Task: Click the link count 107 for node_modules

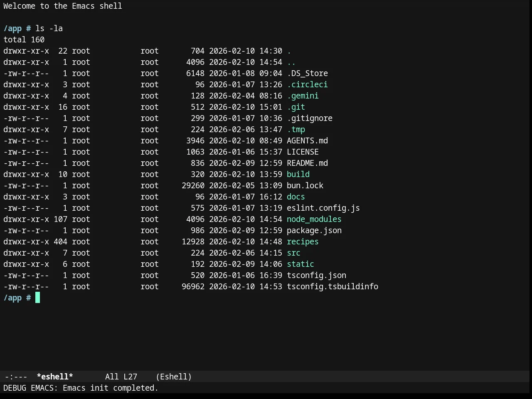Action: [60, 219]
